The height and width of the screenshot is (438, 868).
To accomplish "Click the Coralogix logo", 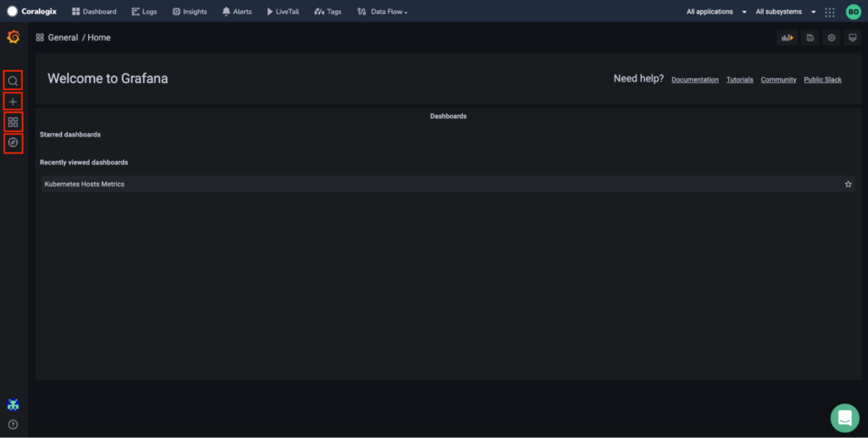I will pyautogui.click(x=31, y=12).
